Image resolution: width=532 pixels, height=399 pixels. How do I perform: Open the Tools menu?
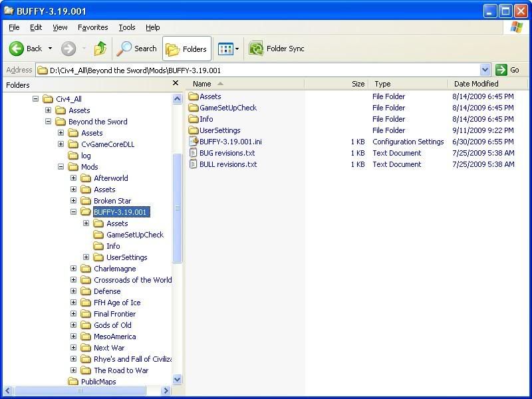[126, 27]
